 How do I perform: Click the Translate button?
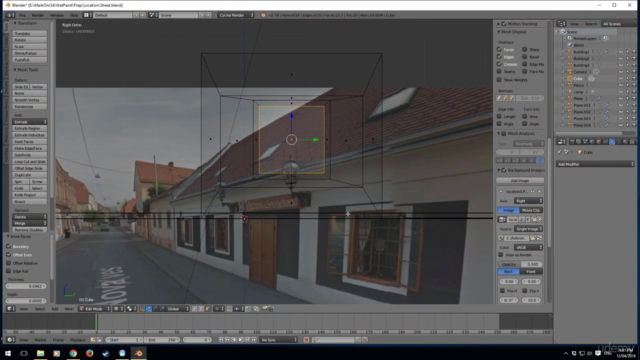(30, 33)
